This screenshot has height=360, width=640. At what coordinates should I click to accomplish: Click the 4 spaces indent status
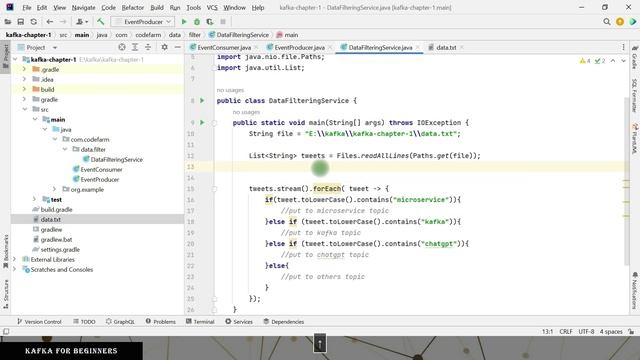[x=611, y=331]
